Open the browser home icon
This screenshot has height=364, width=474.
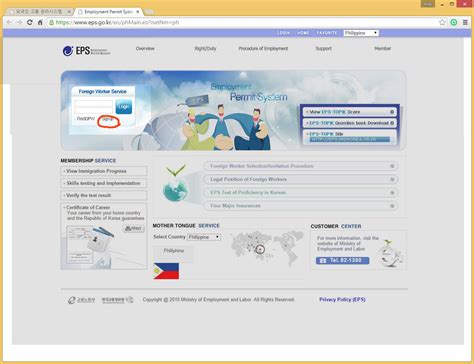[40, 22]
